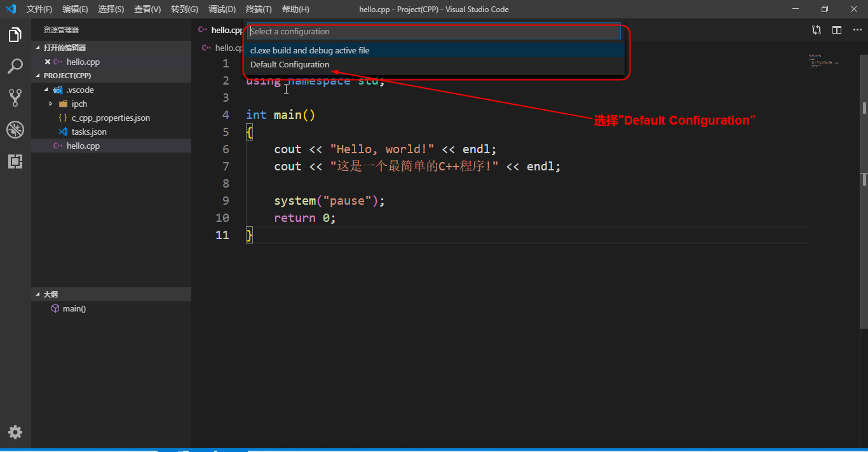Close the VS Code window
This screenshot has height=452, width=868.
pyautogui.click(x=853, y=9)
